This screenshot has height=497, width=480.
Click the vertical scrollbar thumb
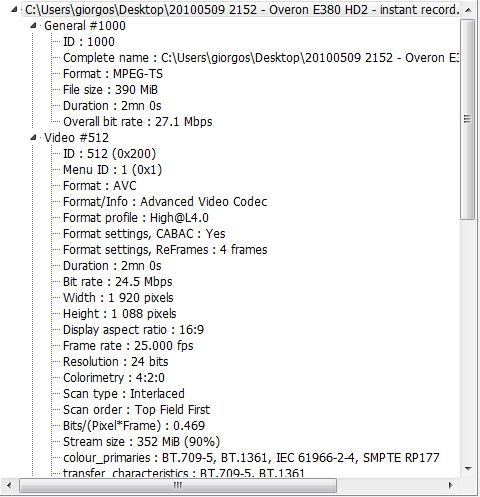pyautogui.click(x=468, y=119)
